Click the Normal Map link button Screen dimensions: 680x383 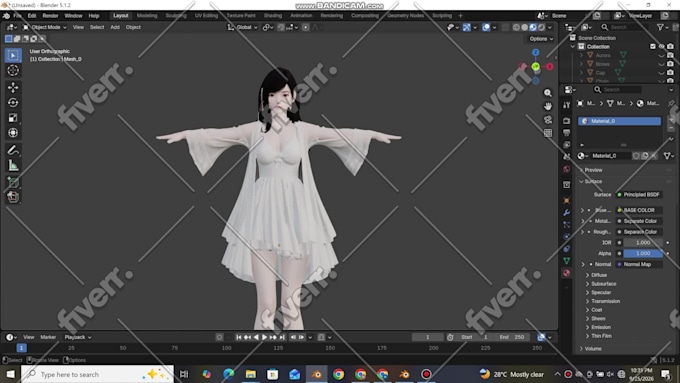[639, 264]
